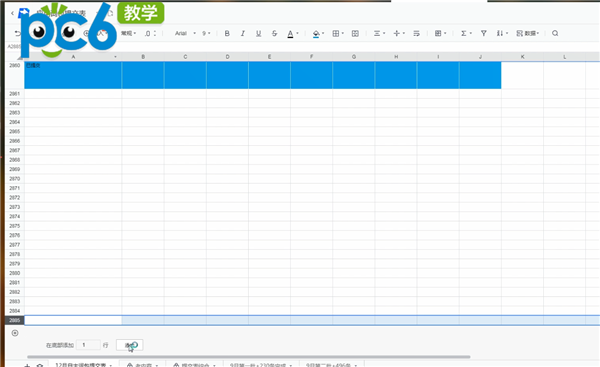Open horizontal alignment icon
The height and width of the screenshot is (367, 600).
(x=377, y=33)
